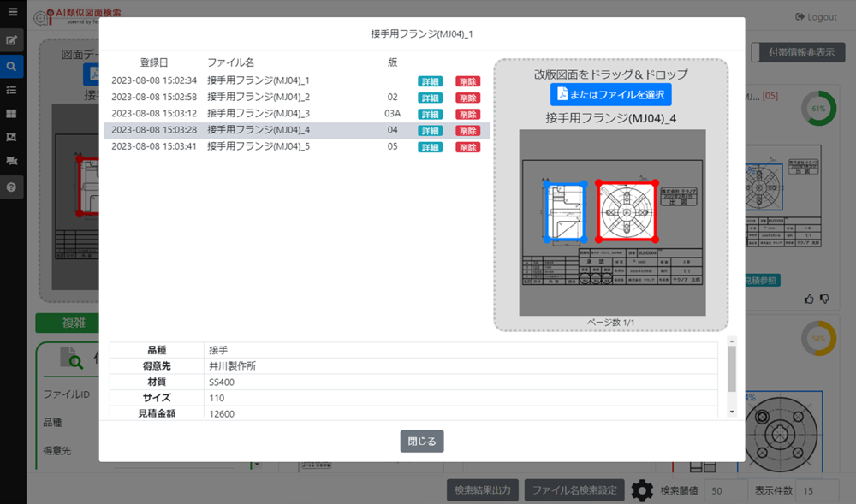Click the gear settings icon near 検索閾値
The image size is (856, 504).
pyautogui.click(x=642, y=490)
